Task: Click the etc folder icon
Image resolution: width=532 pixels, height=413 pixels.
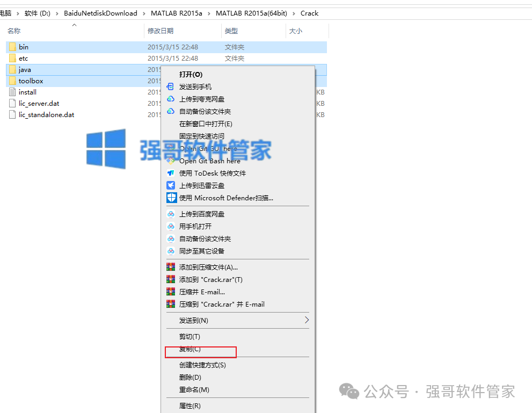Action: click(12, 59)
